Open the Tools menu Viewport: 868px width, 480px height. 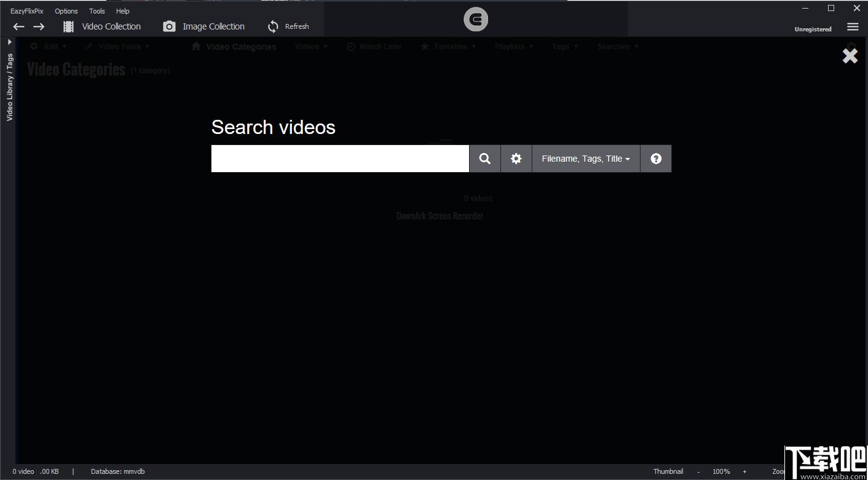coord(97,11)
